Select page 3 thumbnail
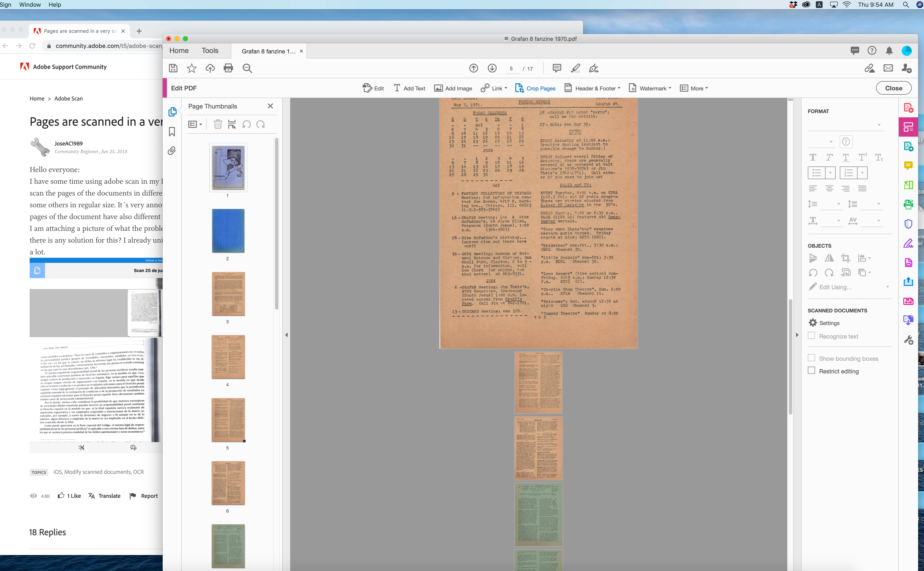The height and width of the screenshot is (571, 924). [x=228, y=294]
